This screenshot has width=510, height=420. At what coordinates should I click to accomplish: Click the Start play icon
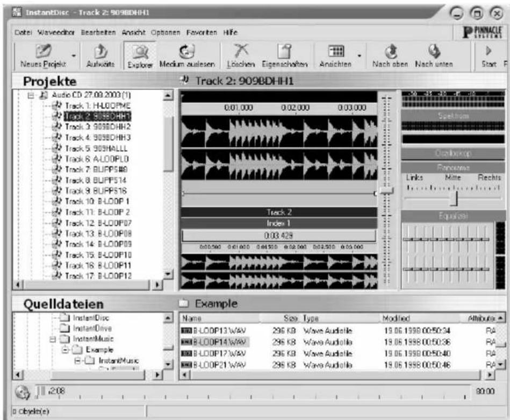coord(488,51)
